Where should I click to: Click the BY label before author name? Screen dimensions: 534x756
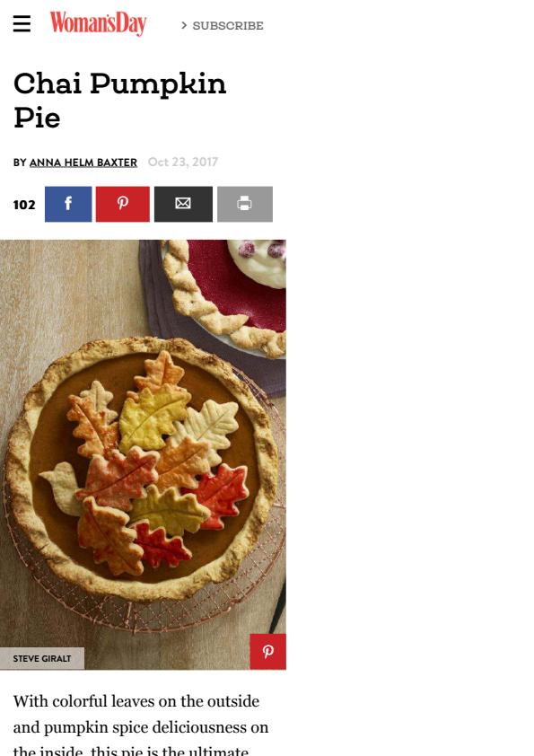click(20, 163)
